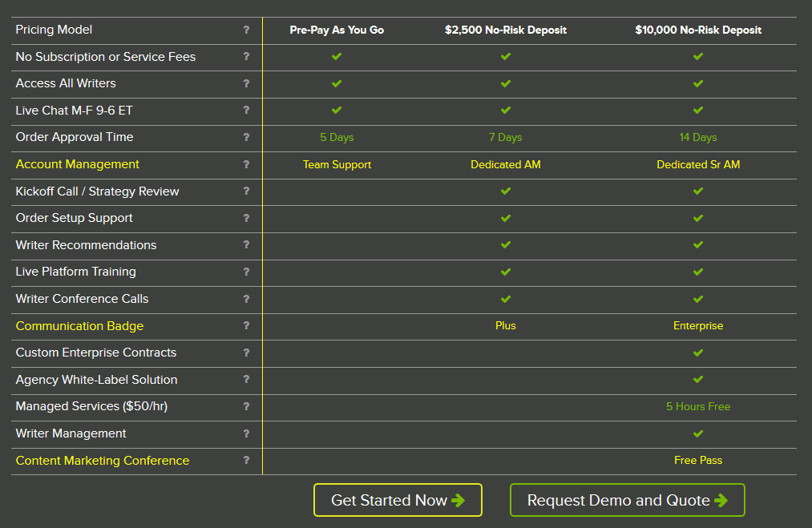
Task: Select the Dedicated Sr AM text cell
Action: (697, 164)
